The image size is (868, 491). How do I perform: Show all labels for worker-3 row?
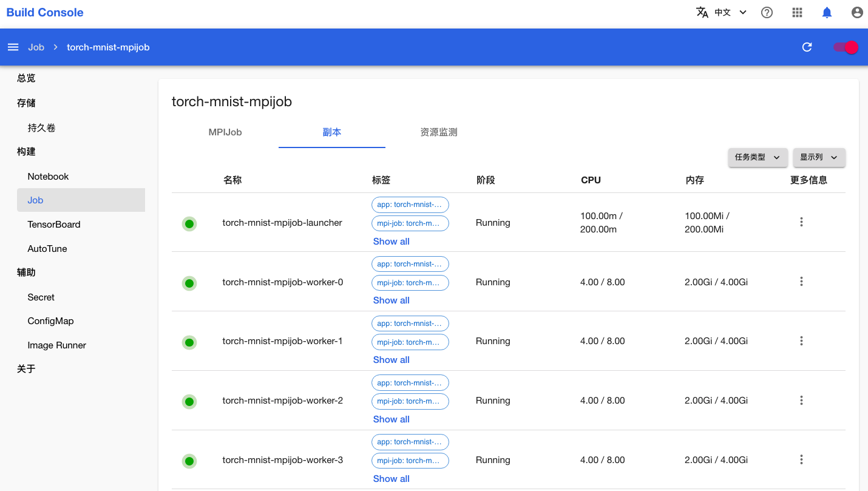[x=392, y=479]
